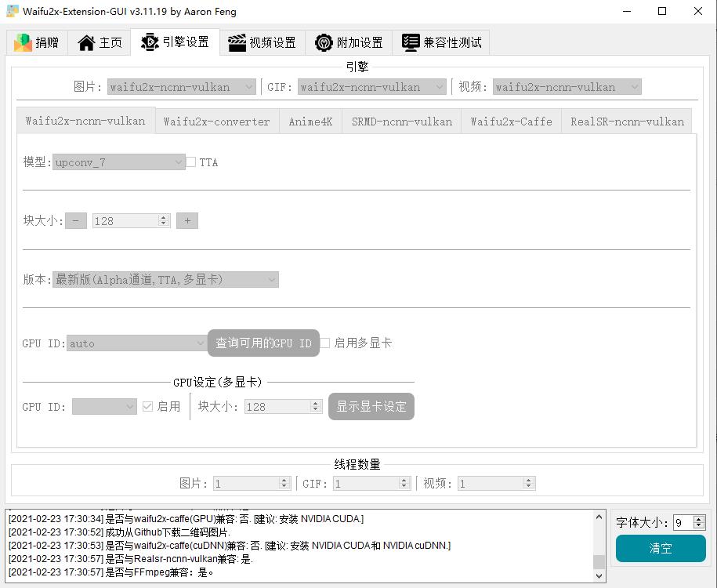Increase 块大小 with spinbox up arrow
The image size is (717, 588).
click(164, 218)
